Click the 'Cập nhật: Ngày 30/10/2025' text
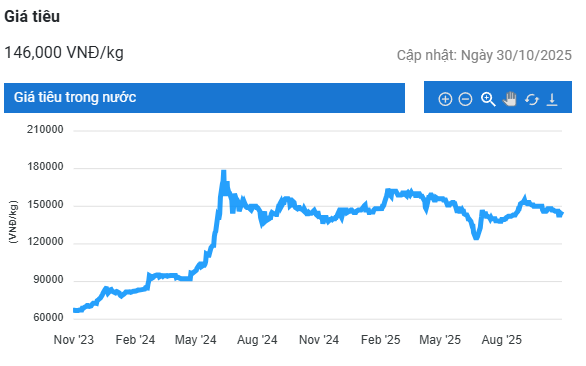 [x=484, y=55]
